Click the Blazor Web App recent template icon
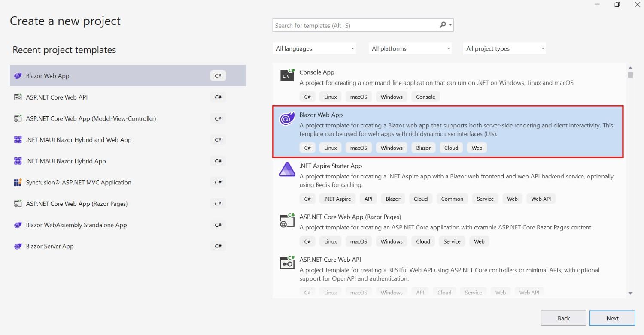This screenshot has height=335, width=644. (18, 76)
